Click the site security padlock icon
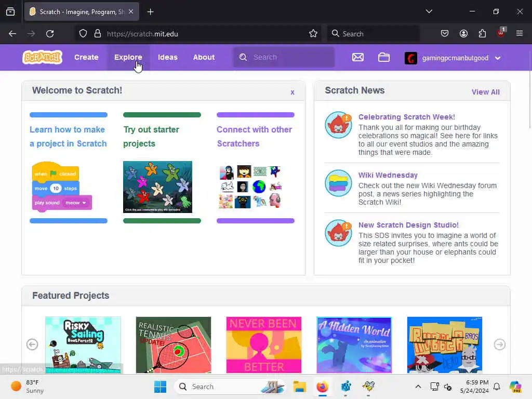This screenshot has width=532, height=399. [98, 34]
